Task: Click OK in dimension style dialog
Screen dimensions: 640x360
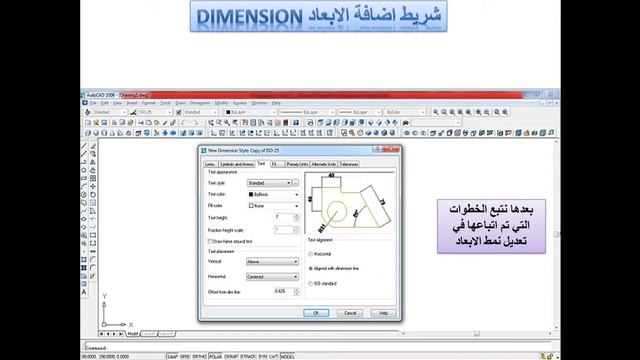Action: [x=316, y=313]
